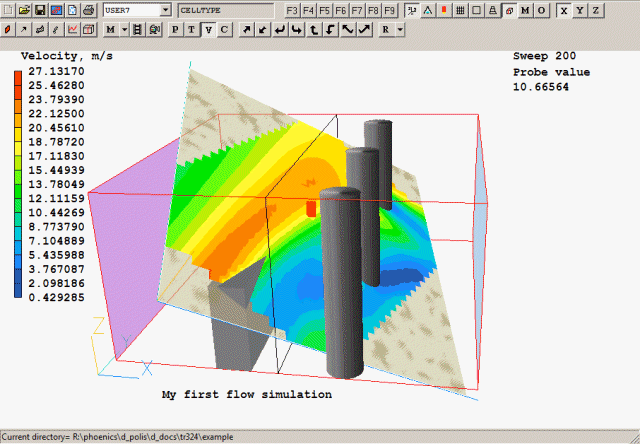
Task: Select the X plane direction toggle
Action: pyautogui.click(x=565, y=10)
